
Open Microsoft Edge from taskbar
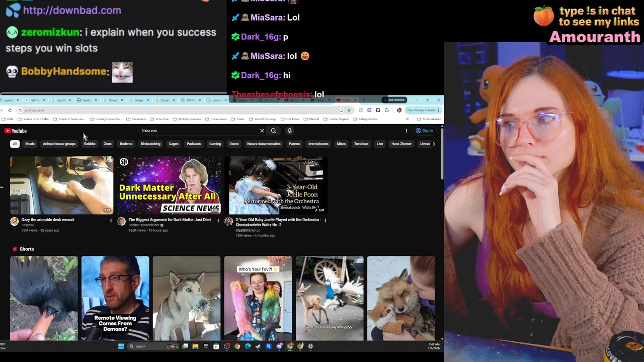(x=248, y=346)
